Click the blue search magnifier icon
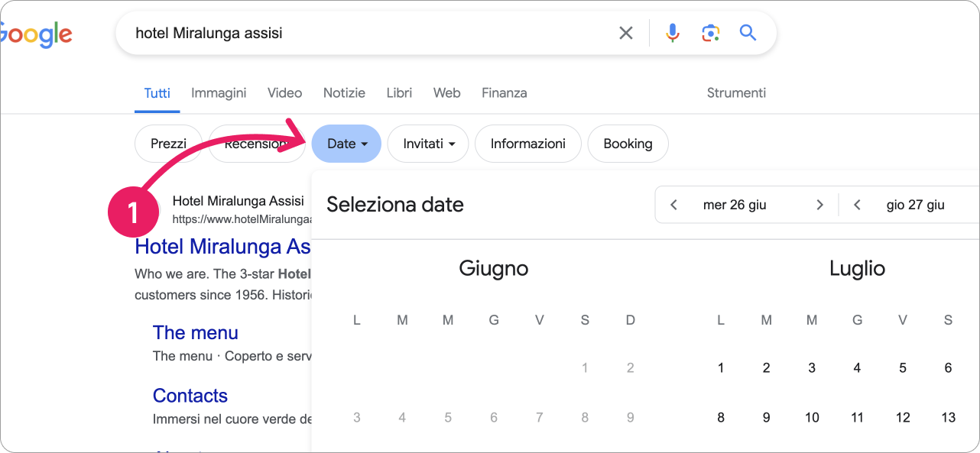The height and width of the screenshot is (453, 980). coord(748,33)
